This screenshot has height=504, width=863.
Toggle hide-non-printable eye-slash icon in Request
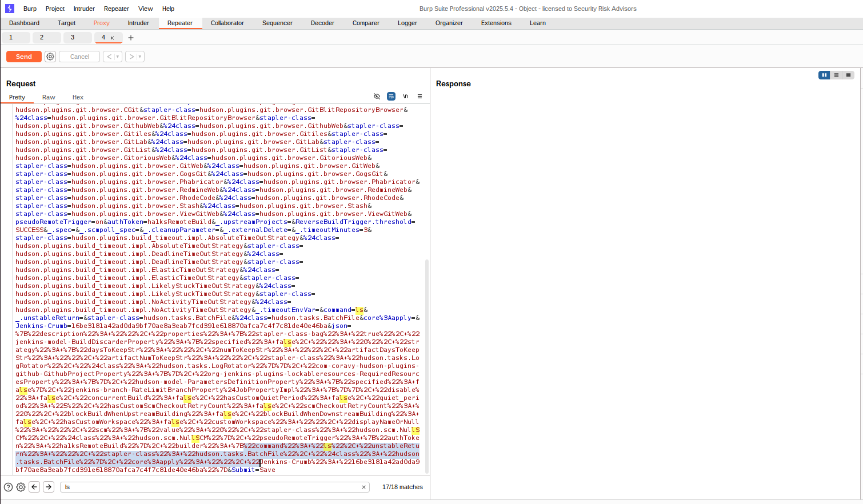(377, 97)
